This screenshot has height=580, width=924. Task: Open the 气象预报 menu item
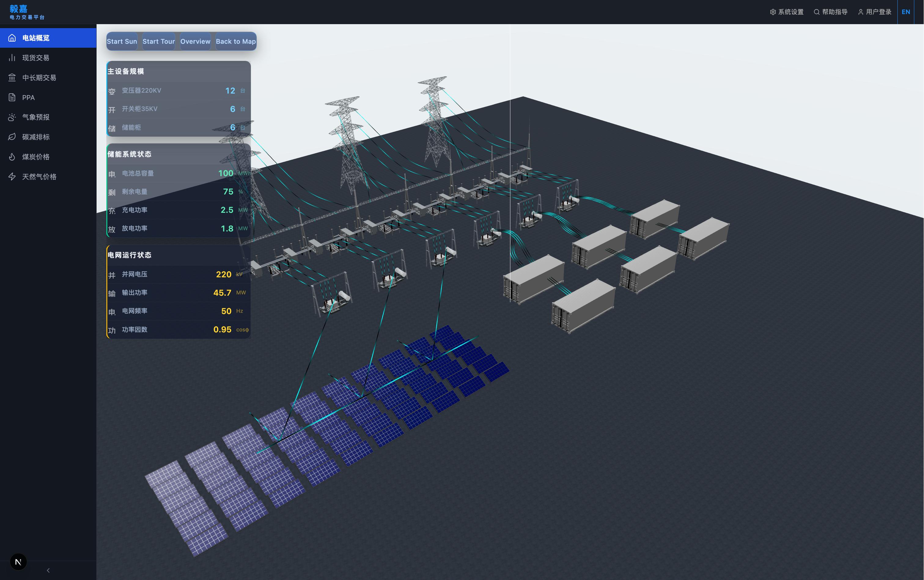click(48, 117)
